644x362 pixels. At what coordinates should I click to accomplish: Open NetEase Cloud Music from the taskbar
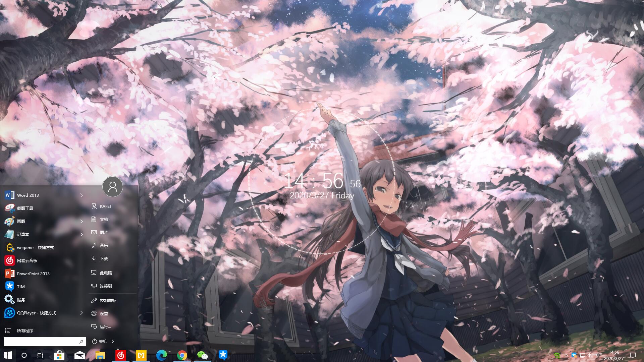[x=121, y=355]
